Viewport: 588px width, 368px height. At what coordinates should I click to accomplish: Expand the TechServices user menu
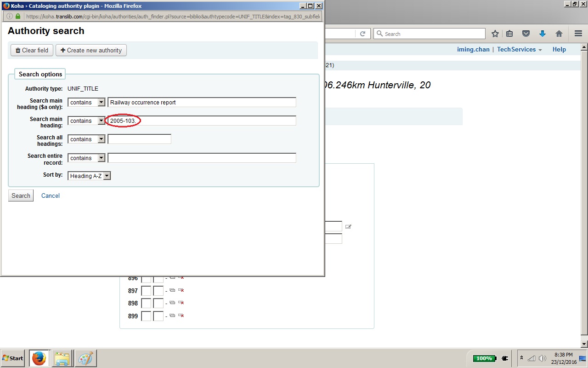click(x=519, y=49)
